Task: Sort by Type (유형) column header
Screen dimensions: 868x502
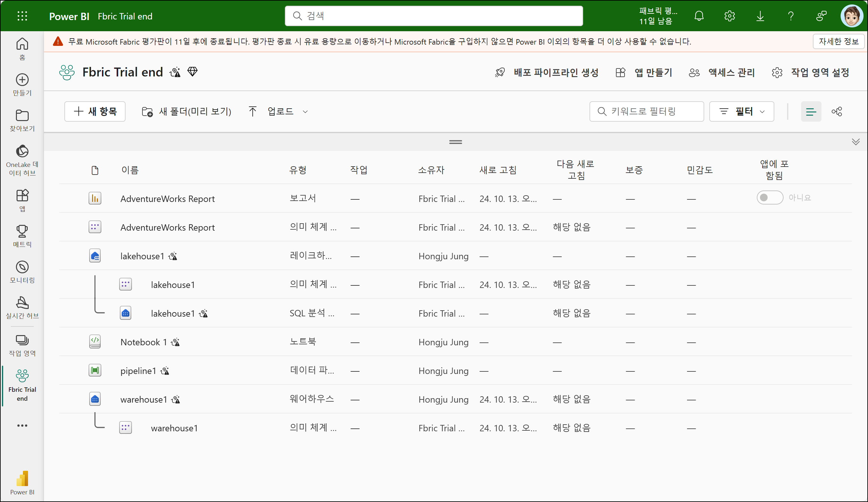Action: tap(298, 170)
